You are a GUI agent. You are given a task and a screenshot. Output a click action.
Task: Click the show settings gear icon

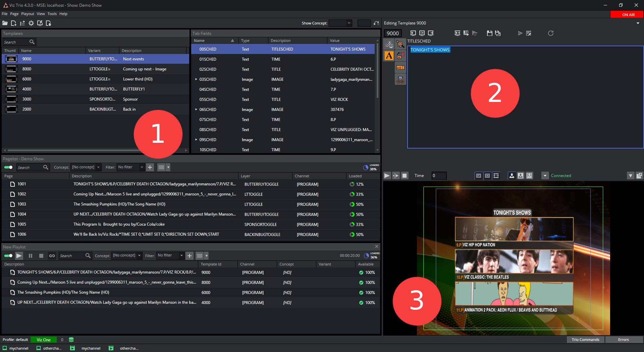click(x=31, y=23)
